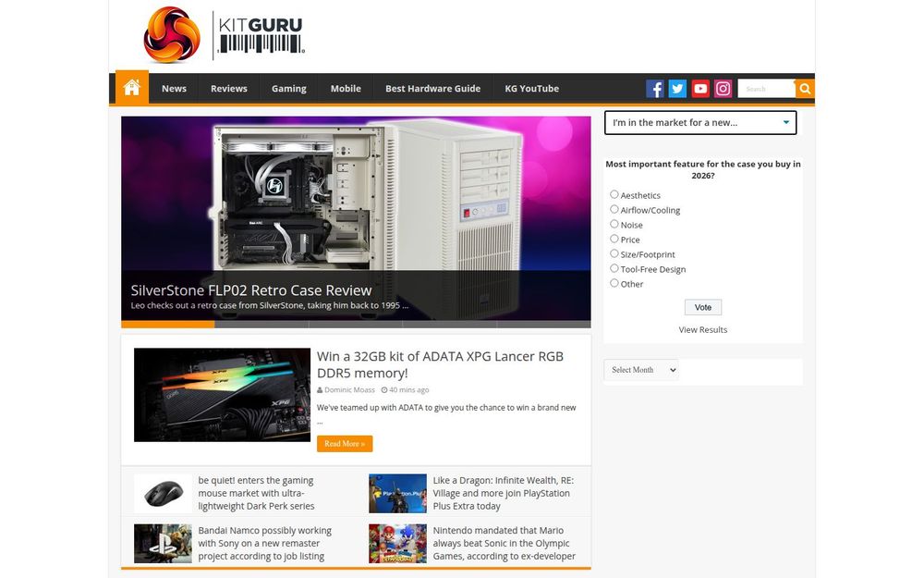This screenshot has width=924, height=578.
Task: Click the orange Read More button
Action: [345, 444]
